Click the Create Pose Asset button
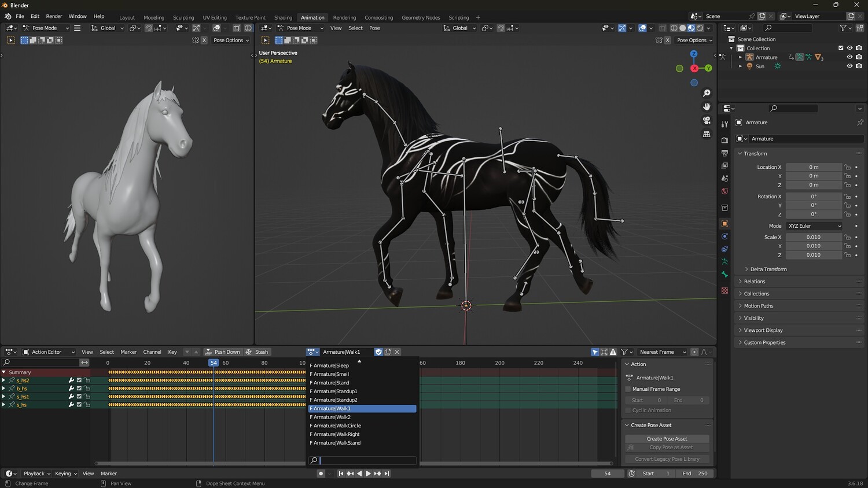 [x=667, y=439]
